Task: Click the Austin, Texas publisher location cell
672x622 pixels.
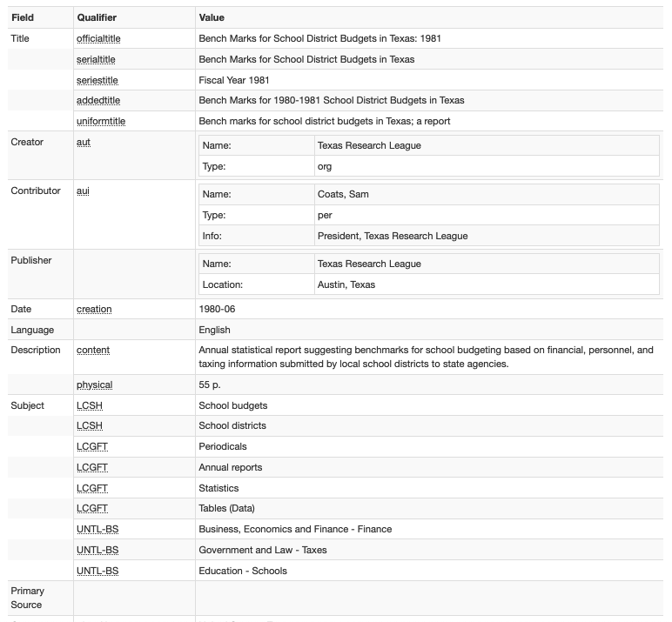Action: [x=487, y=284]
